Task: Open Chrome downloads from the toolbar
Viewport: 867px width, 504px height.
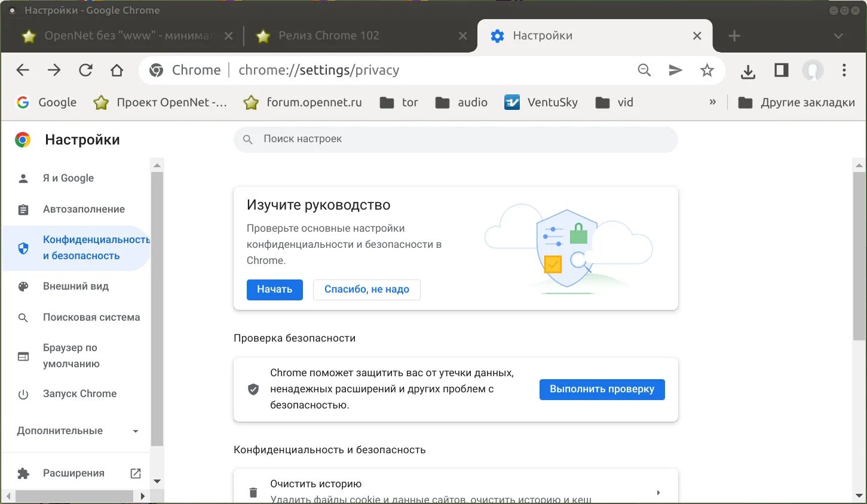Action: 747,70
